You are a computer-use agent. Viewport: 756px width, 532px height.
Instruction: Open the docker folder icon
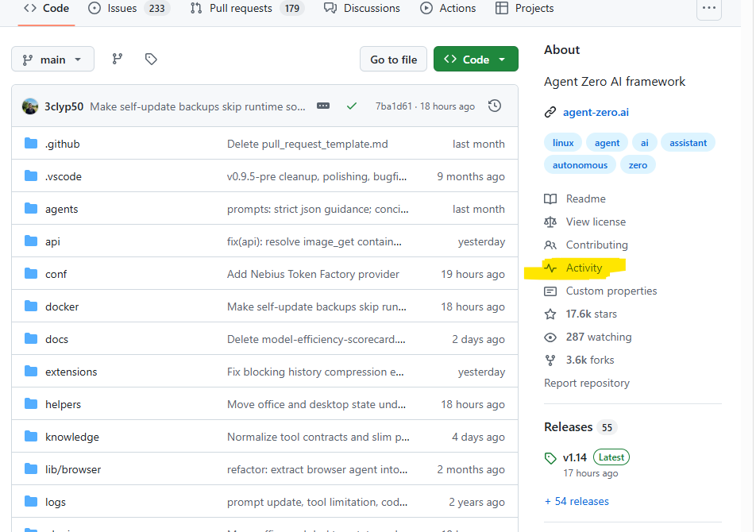[x=31, y=306]
